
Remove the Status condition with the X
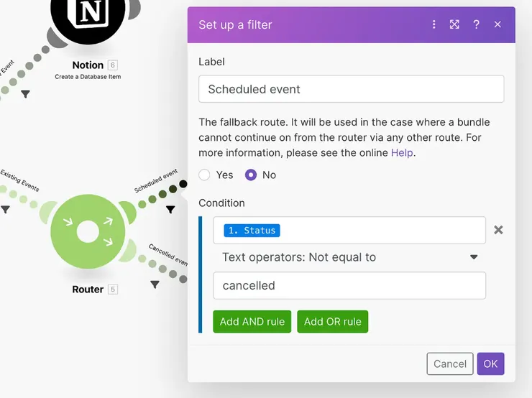point(498,230)
